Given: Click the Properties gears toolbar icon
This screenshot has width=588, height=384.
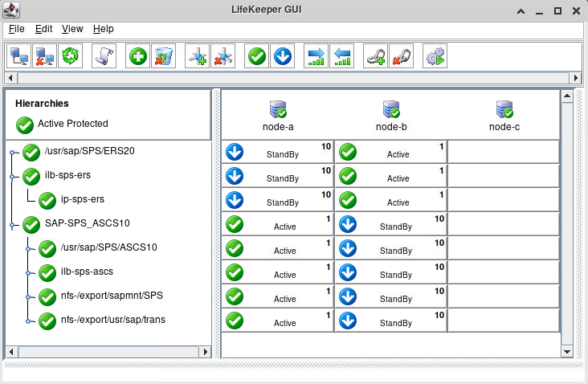Looking at the screenshot, I should tap(435, 56).
